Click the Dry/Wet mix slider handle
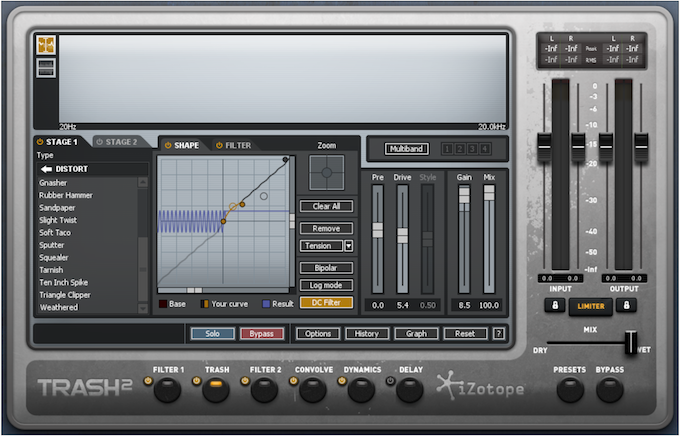The image size is (680, 436). [x=631, y=342]
